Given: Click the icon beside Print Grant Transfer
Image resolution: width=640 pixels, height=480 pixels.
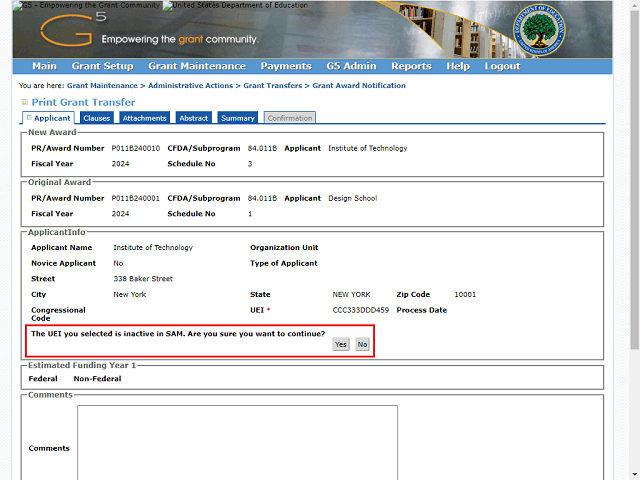Looking at the screenshot, I should [25, 102].
